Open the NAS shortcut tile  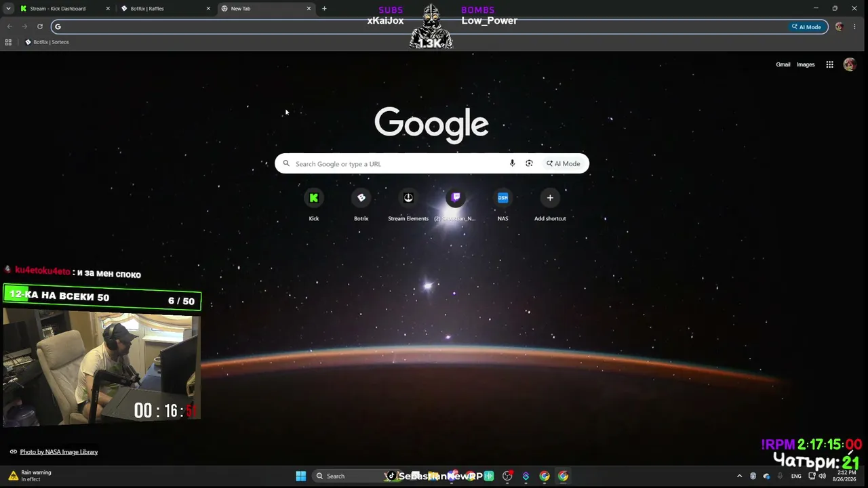click(502, 205)
